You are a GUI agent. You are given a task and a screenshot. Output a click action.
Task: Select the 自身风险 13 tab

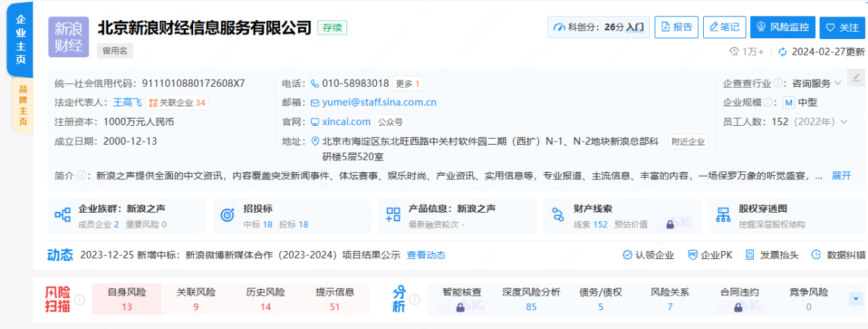point(127,299)
